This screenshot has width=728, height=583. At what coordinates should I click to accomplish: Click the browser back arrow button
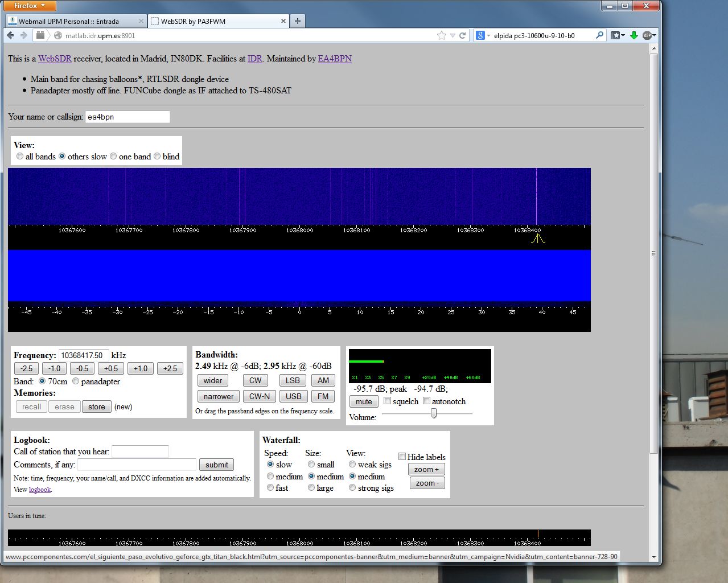(10, 35)
